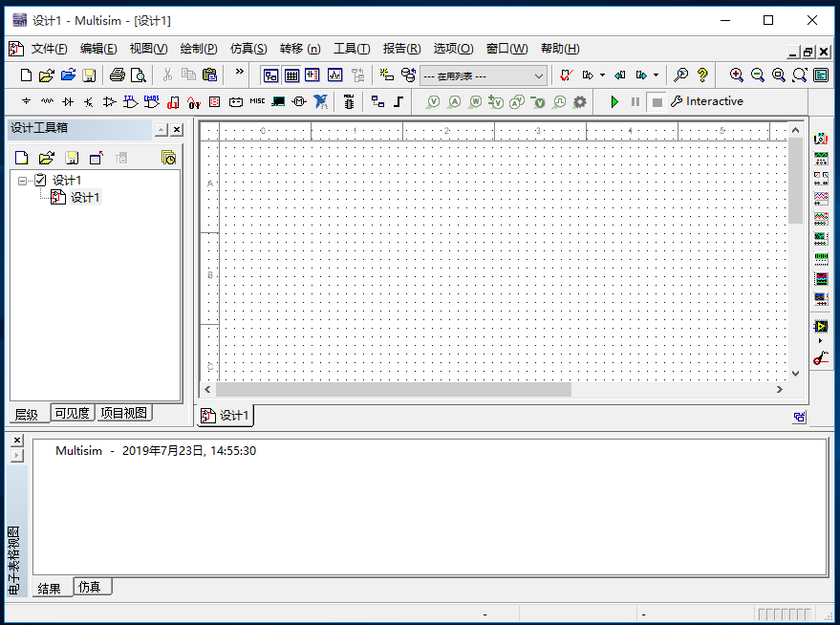Screen dimensions: 840x625
Task: Toggle the spreadsheet view button
Action: pyautogui.click(x=291, y=75)
